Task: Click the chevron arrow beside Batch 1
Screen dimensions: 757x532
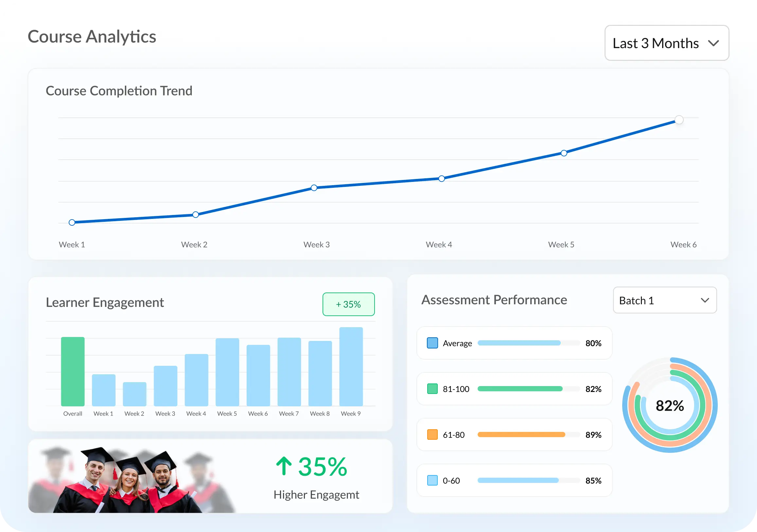Action: tap(705, 300)
